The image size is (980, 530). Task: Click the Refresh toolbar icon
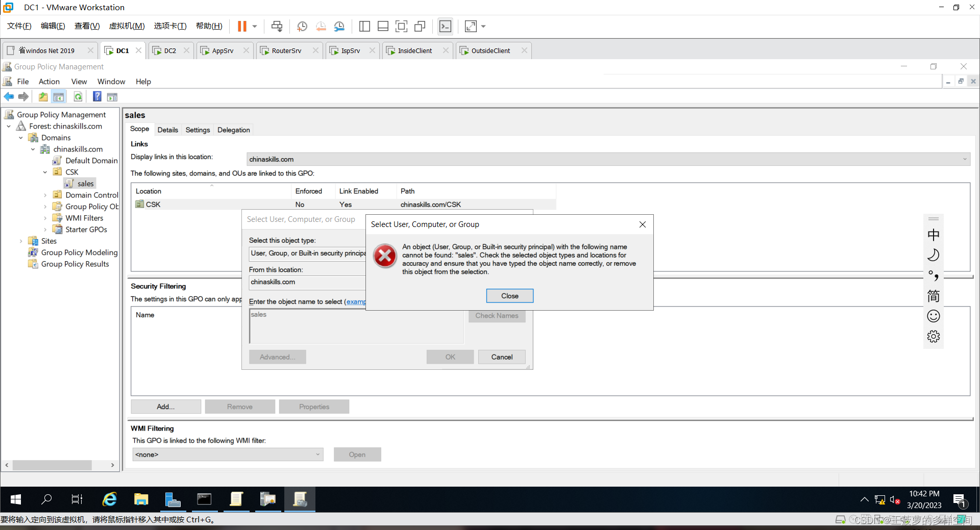click(78, 96)
